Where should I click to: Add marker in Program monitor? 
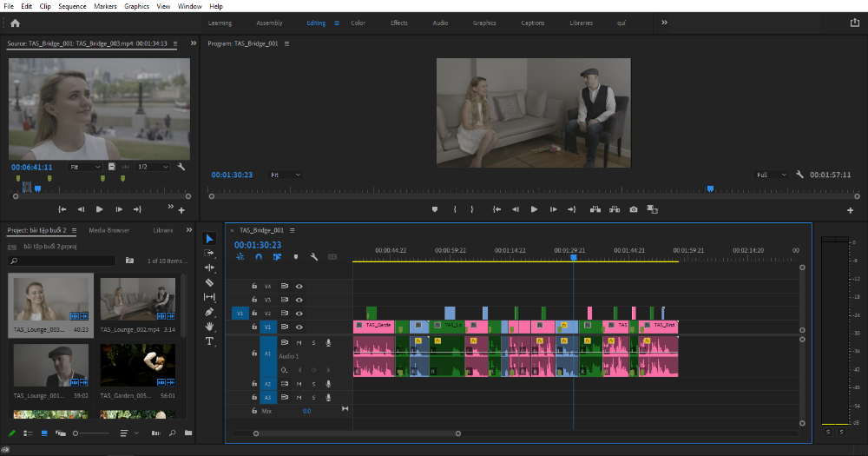(435, 209)
